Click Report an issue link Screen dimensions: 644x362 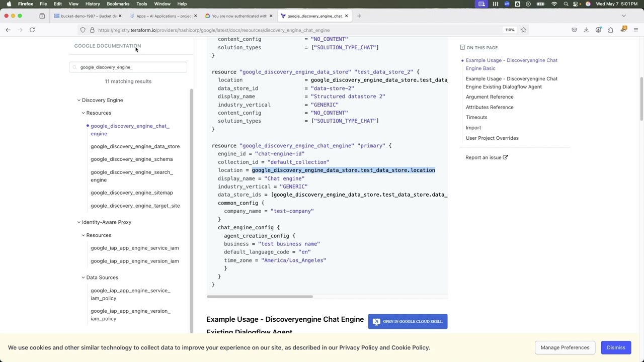[487, 158]
